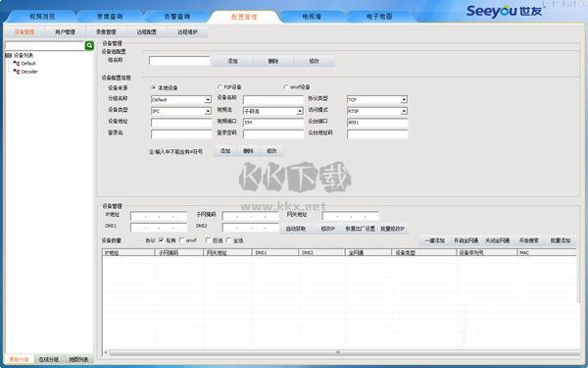Open the 用户管理 sub-tab
Image resolution: width=588 pixels, height=368 pixels.
pyautogui.click(x=65, y=32)
